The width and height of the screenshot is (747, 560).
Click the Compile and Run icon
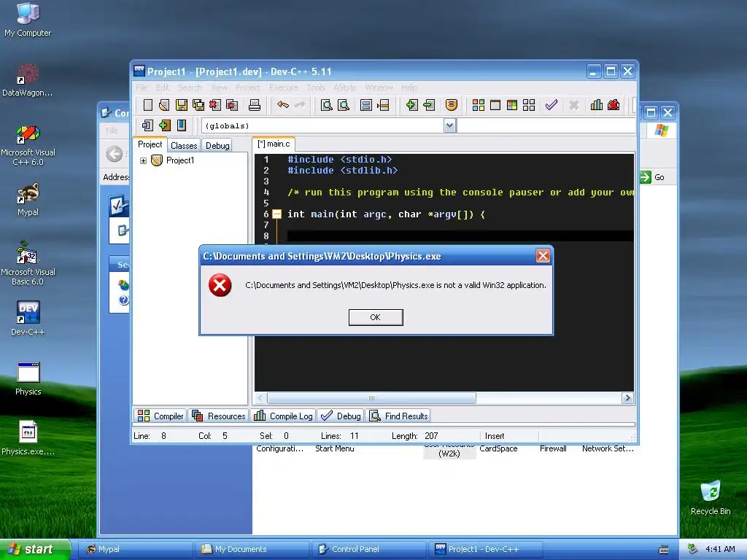coord(512,105)
